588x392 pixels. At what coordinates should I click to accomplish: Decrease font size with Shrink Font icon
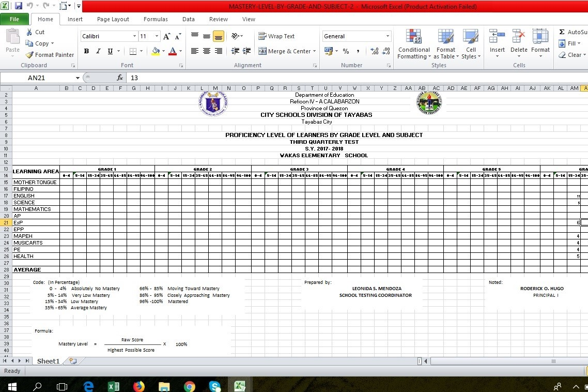coord(178,36)
